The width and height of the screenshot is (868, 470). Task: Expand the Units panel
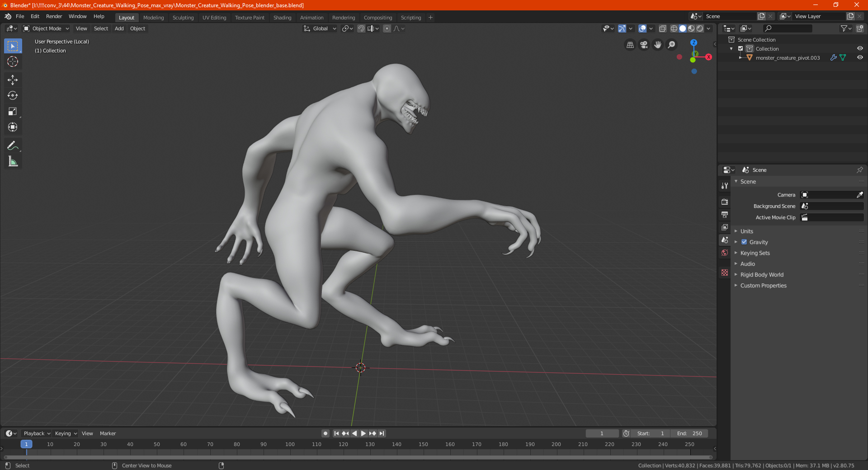pos(746,231)
